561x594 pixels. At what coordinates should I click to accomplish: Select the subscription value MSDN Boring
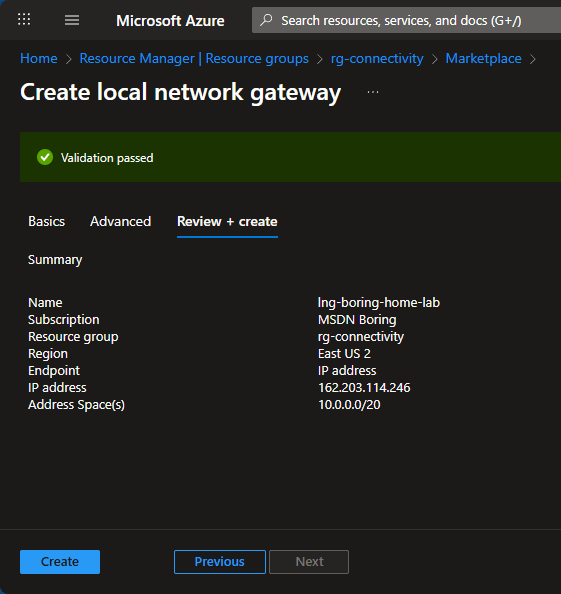pyautogui.click(x=357, y=319)
